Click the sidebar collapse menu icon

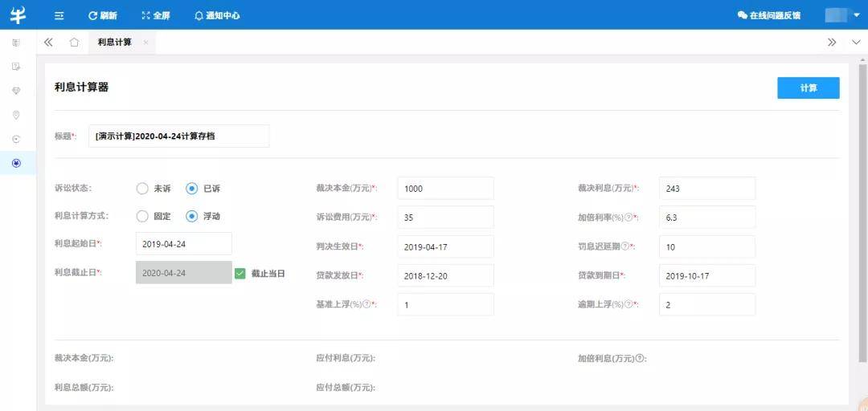coord(59,15)
